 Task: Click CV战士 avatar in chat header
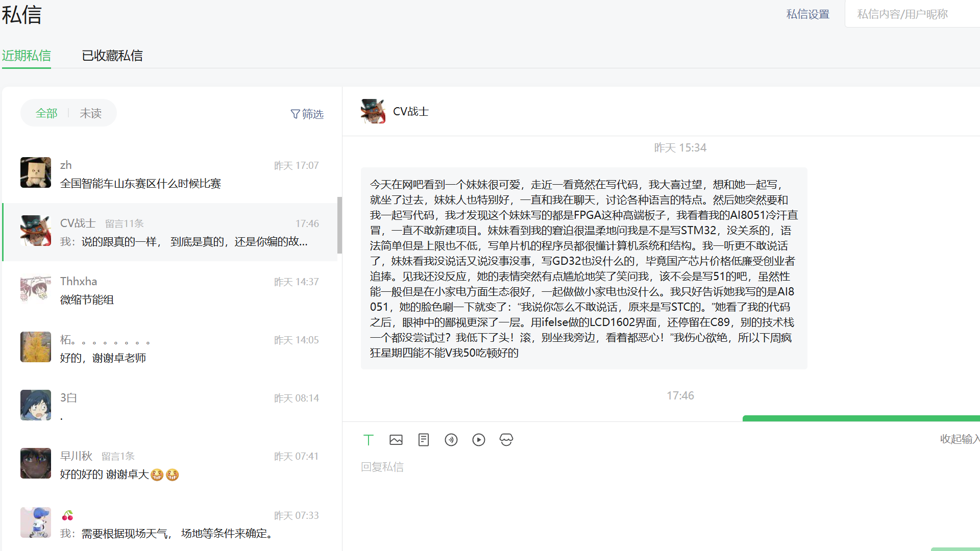[373, 111]
